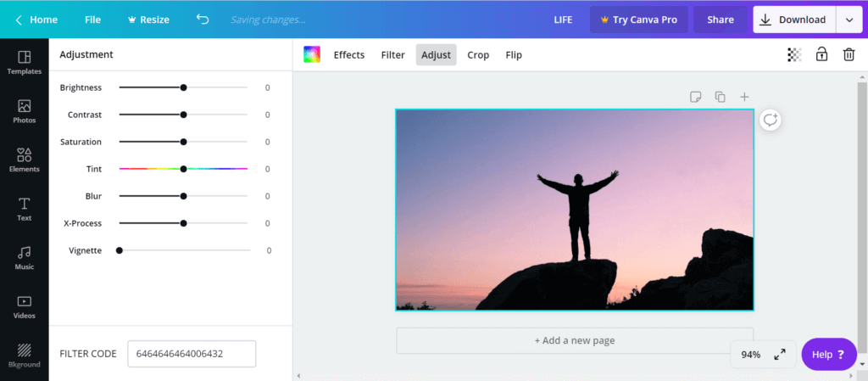Click the Saturation slider handle
This screenshot has height=381, width=868.
pyautogui.click(x=183, y=142)
